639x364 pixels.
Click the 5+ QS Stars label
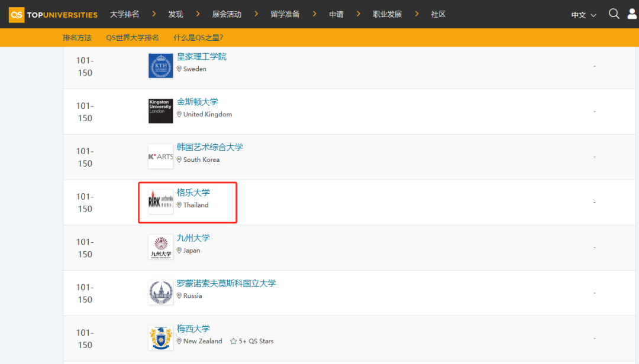(256, 341)
